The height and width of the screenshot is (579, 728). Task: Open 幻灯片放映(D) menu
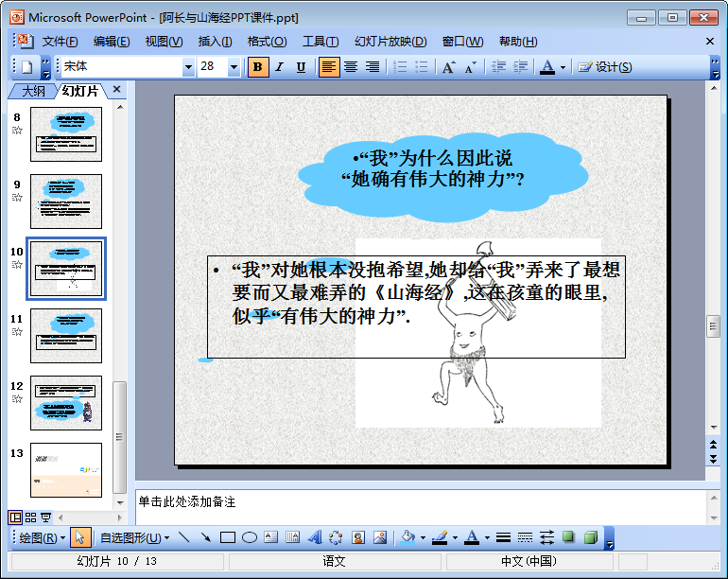tap(390, 42)
